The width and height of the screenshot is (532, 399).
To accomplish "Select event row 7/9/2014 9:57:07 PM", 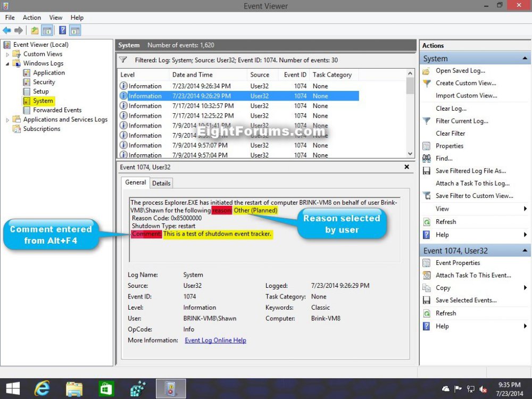I will (238, 145).
